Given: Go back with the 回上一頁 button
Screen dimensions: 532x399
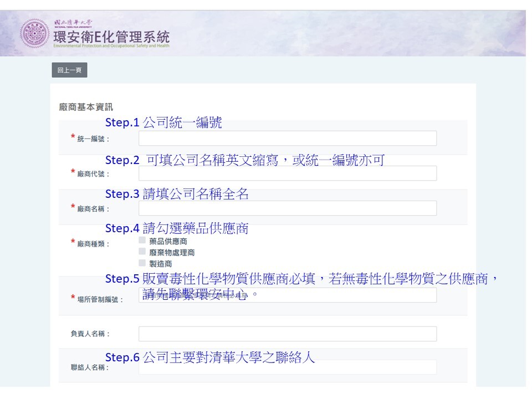Looking at the screenshot, I should pyautogui.click(x=69, y=70).
